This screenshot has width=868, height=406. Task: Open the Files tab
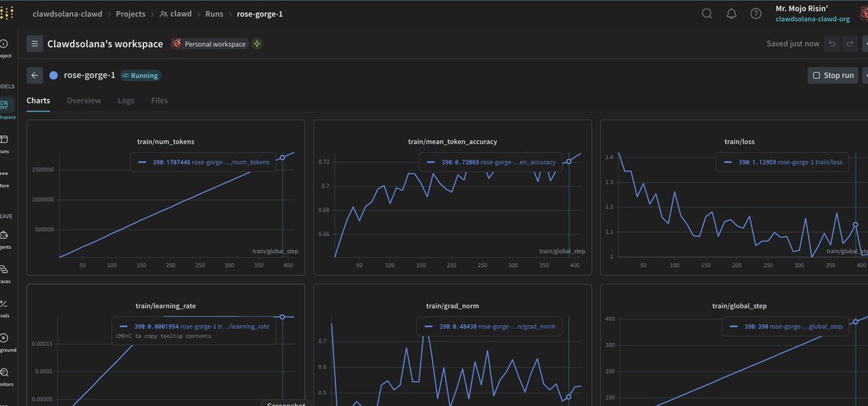click(159, 101)
